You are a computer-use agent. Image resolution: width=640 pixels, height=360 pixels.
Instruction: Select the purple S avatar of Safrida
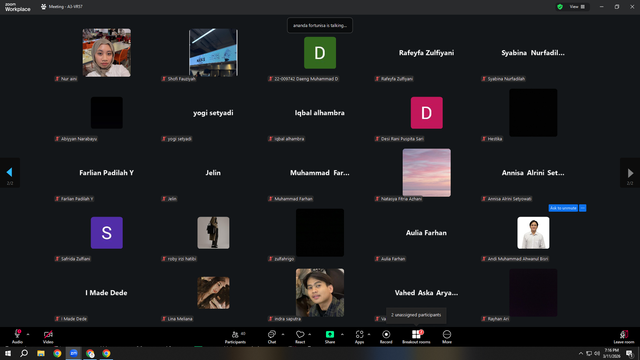[x=107, y=233]
